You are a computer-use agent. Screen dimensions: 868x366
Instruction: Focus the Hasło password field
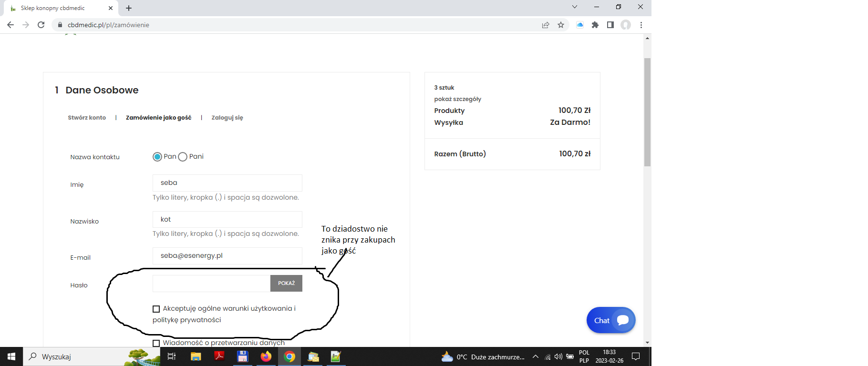[211, 283]
